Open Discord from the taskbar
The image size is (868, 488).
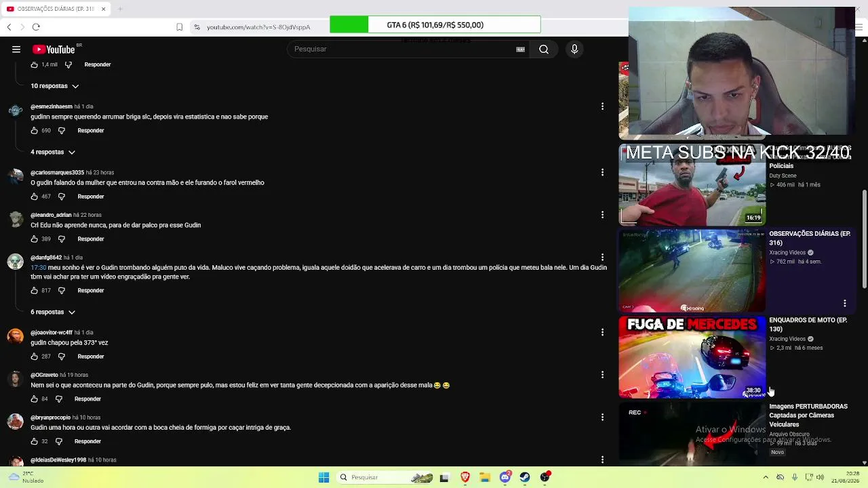point(505,477)
